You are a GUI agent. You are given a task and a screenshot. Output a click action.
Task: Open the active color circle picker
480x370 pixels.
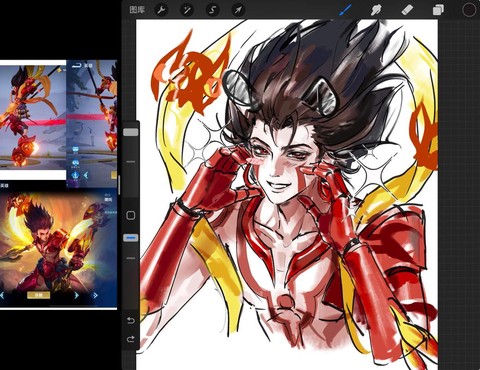click(469, 10)
